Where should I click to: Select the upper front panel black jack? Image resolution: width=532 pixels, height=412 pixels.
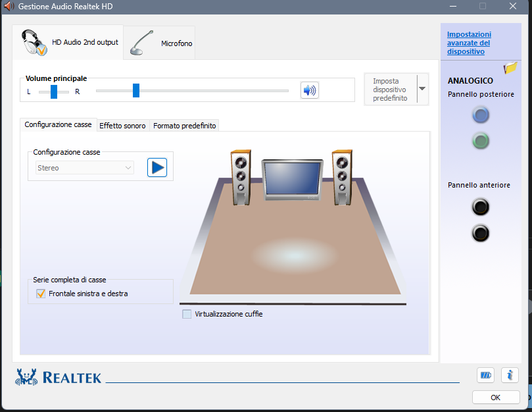481,207
